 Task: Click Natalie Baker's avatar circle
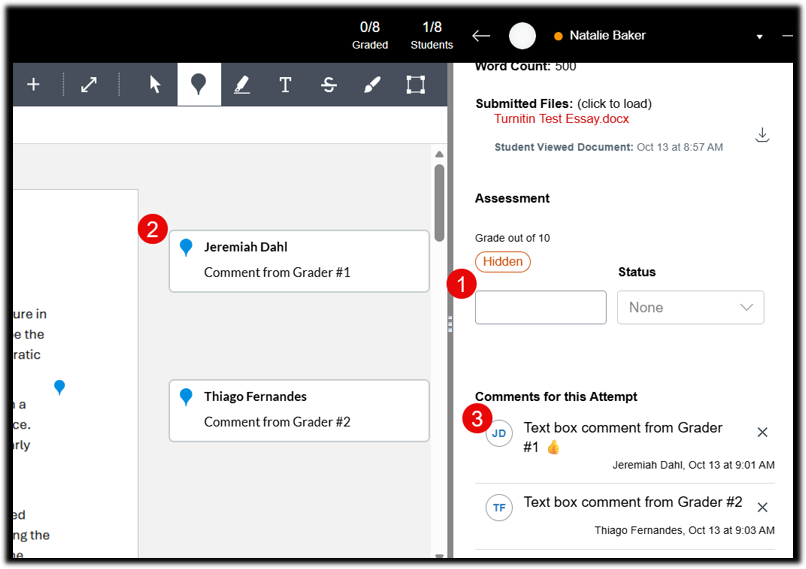522,36
